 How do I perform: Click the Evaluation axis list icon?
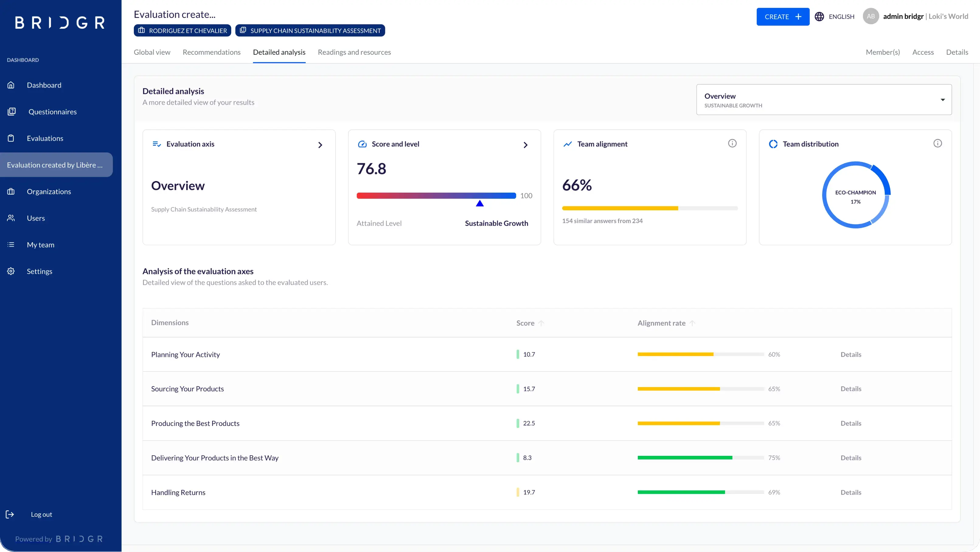click(156, 144)
